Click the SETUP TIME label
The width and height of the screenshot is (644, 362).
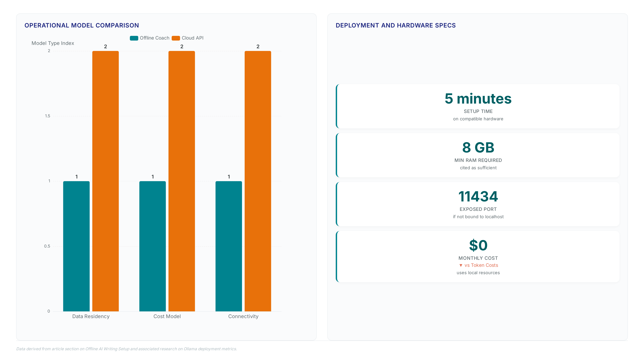click(x=478, y=111)
